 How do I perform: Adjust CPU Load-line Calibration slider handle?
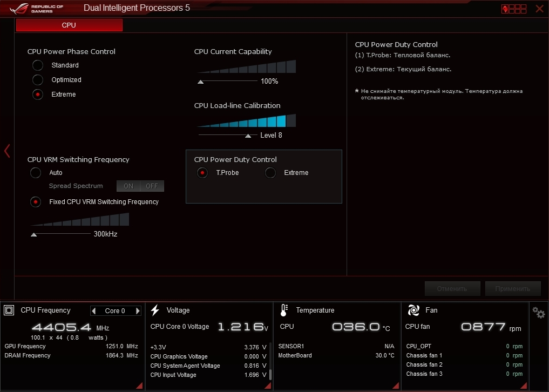tap(248, 136)
